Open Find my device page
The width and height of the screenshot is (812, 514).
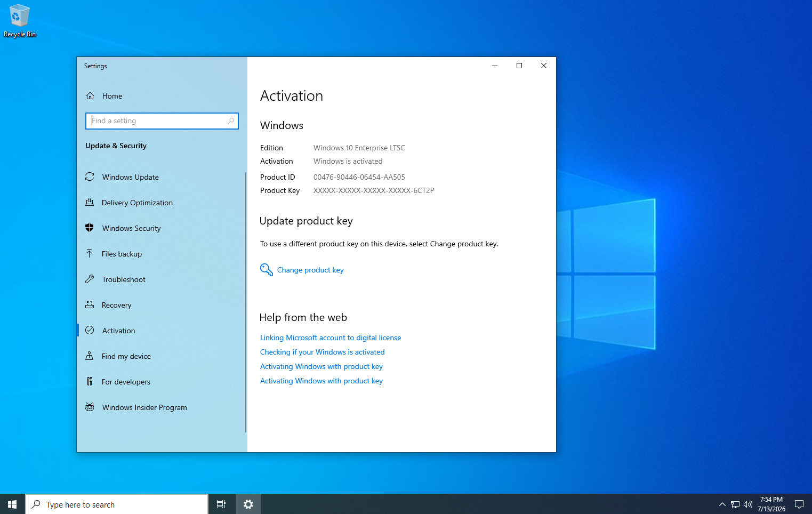pyautogui.click(x=161, y=356)
